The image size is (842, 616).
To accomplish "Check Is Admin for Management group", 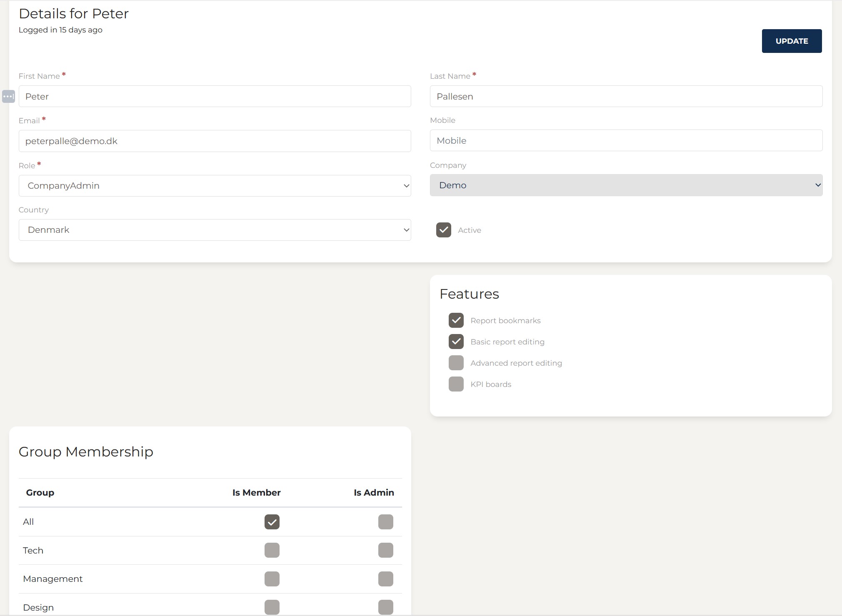I will pos(385,579).
